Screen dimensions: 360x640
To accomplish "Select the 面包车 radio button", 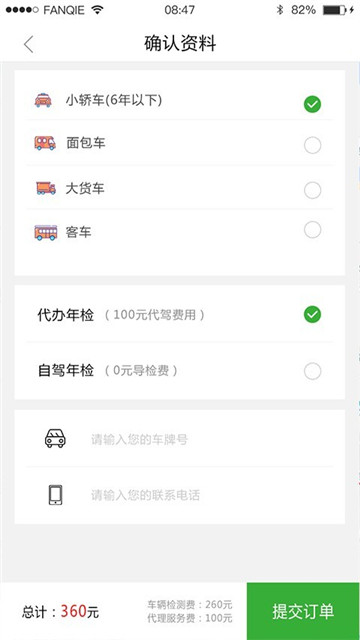I will [x=312, y=145].
